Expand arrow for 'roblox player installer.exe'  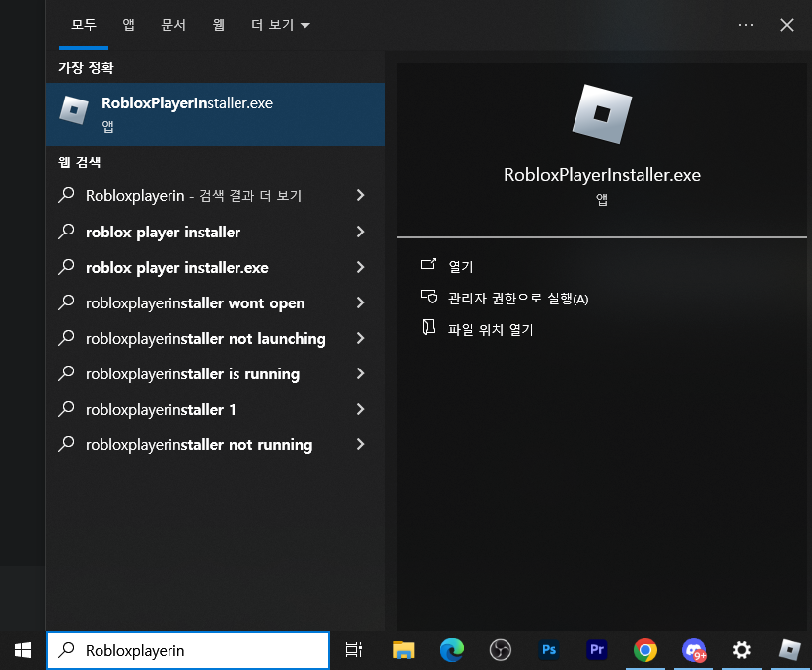pos(361,267)
